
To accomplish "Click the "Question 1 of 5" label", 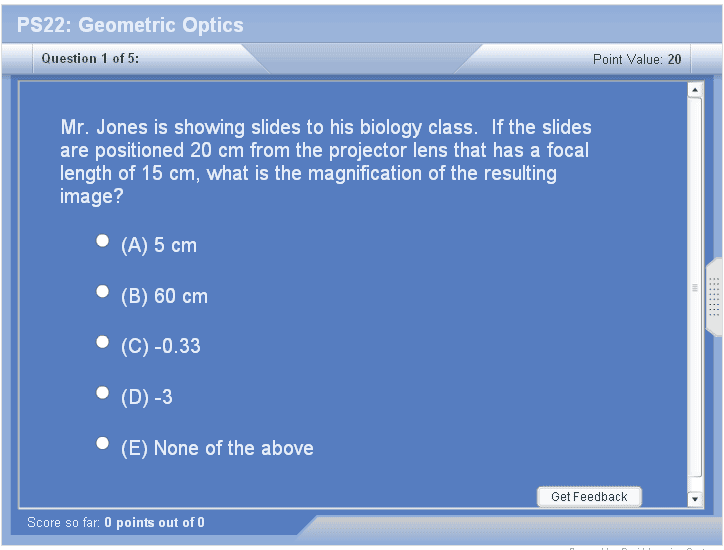I will (x=90, y=59).
